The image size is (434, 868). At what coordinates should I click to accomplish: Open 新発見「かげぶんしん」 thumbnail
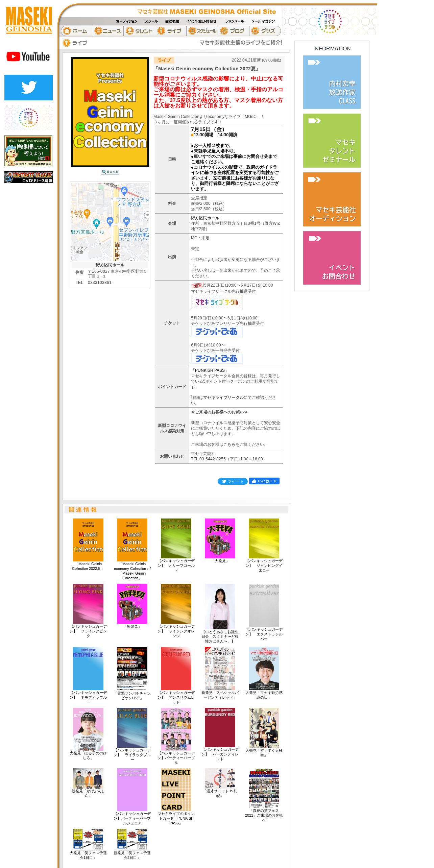point(88,778)
